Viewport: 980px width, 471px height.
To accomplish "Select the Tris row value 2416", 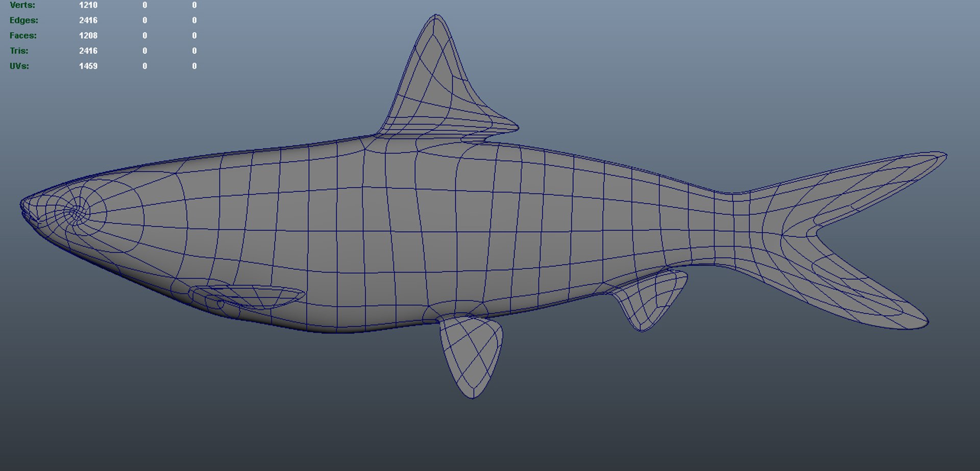I will click(88, 51).
